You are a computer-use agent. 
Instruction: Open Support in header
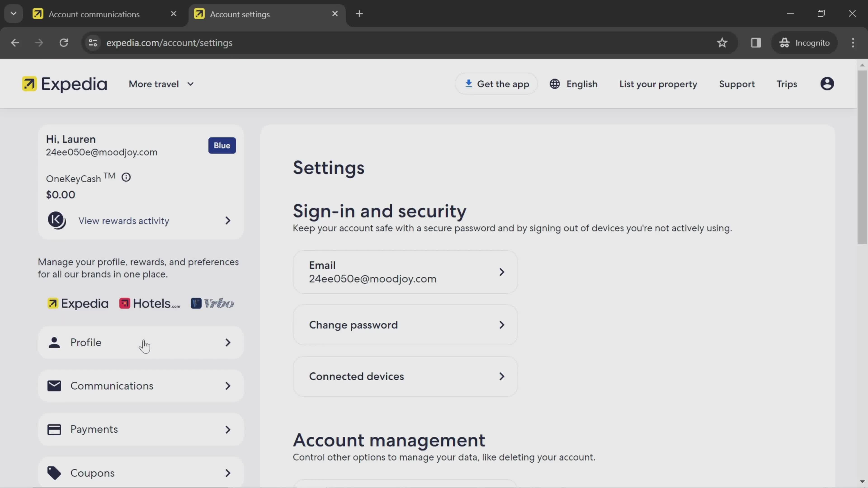click(737, 84)
